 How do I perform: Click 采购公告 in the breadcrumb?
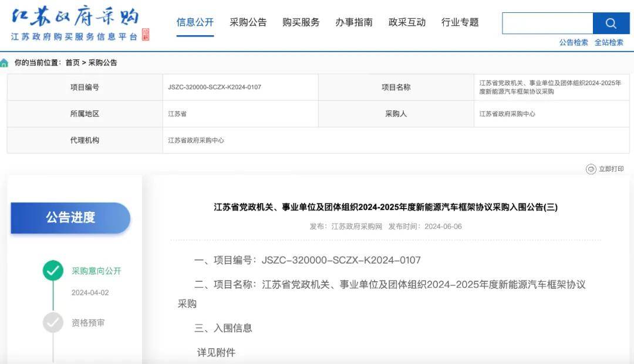(103, 63)
